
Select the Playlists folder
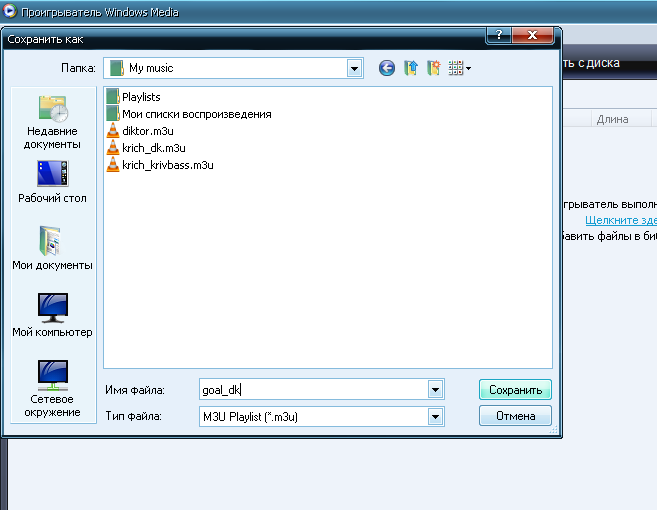[x=133, y=97]
